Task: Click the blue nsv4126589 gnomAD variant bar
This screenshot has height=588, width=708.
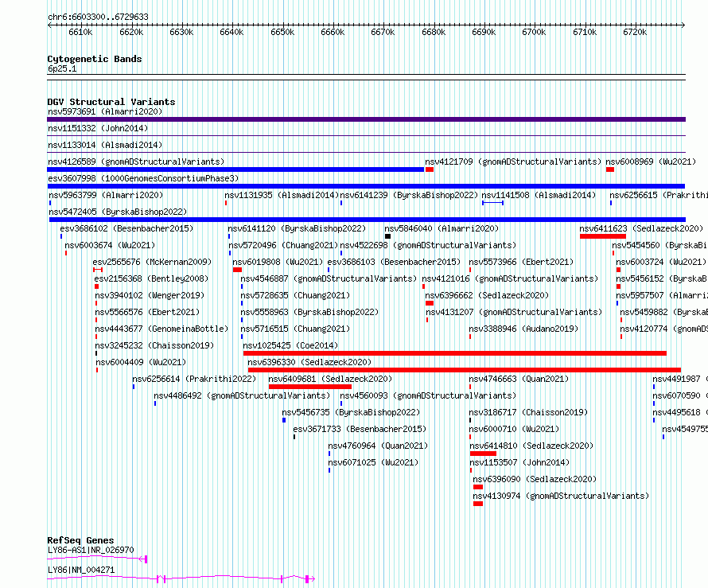Action: pos(235,169)
